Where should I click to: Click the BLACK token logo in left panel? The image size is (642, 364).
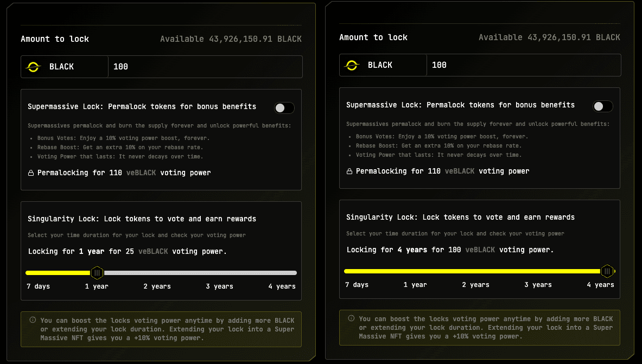(x=34, y=67)
